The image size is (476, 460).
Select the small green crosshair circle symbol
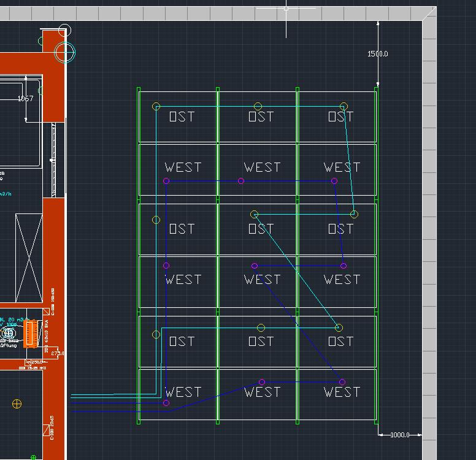click(33, 457)
